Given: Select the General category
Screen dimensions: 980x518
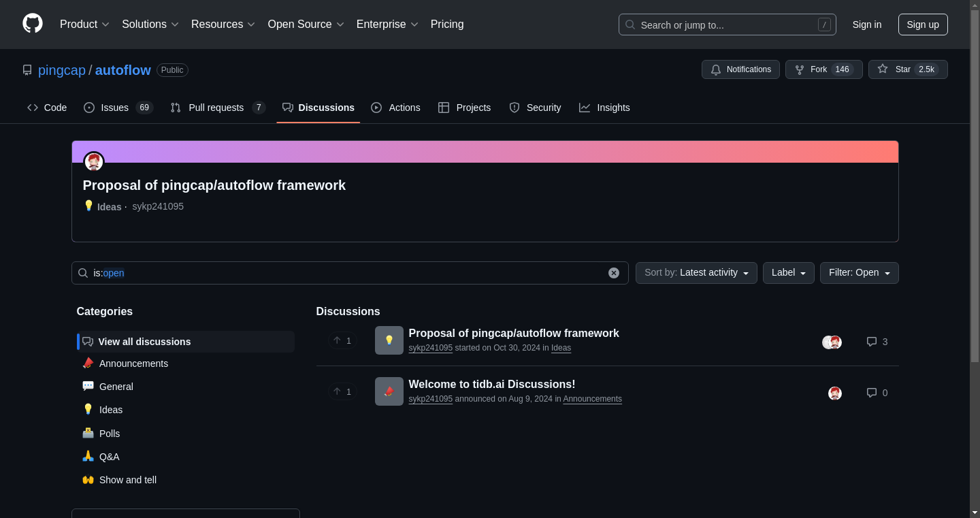Looking at the screenshot, I should click(x=186, y=387).
